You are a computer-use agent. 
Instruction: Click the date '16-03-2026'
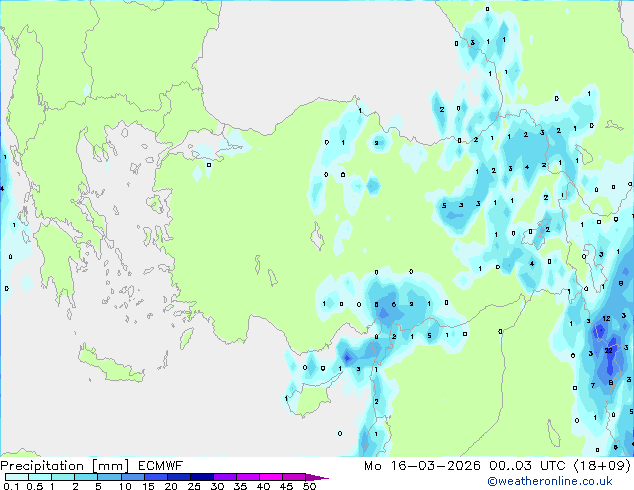(435, 466)
